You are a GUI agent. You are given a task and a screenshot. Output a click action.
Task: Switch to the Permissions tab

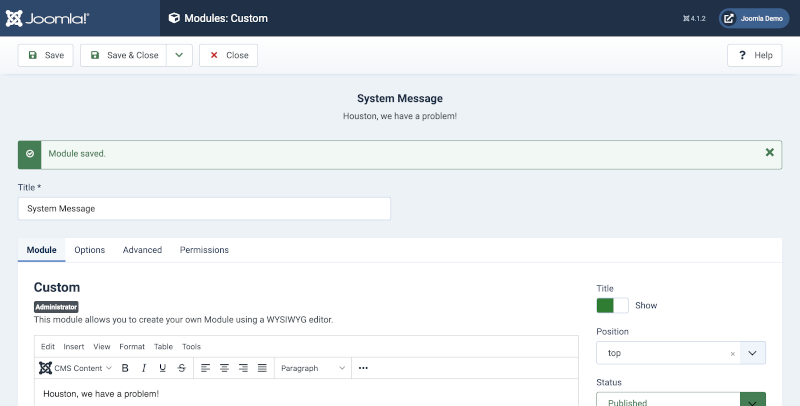pyautogui.click(x=204, y=250)
